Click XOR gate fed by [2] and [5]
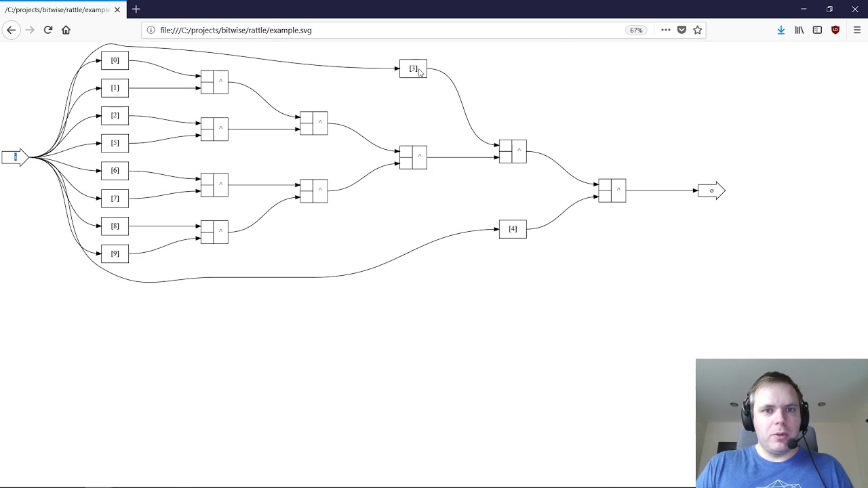868x488 pixels. click(214, 129)
